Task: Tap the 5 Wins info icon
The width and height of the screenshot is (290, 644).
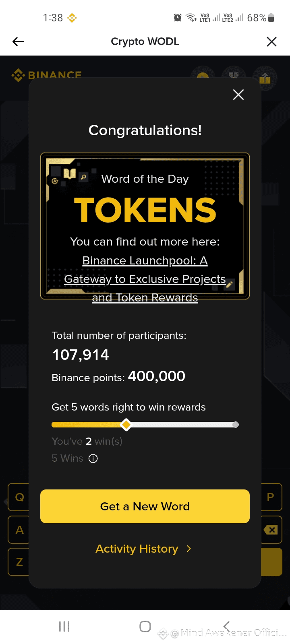Action: [x=93, y=458]
